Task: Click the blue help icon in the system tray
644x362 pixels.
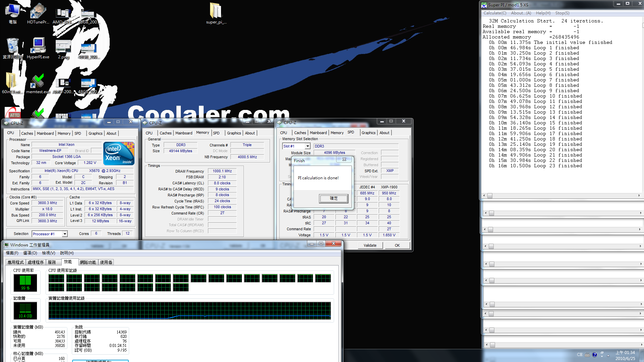Action: pyautogui.click(x=595, y=355)
